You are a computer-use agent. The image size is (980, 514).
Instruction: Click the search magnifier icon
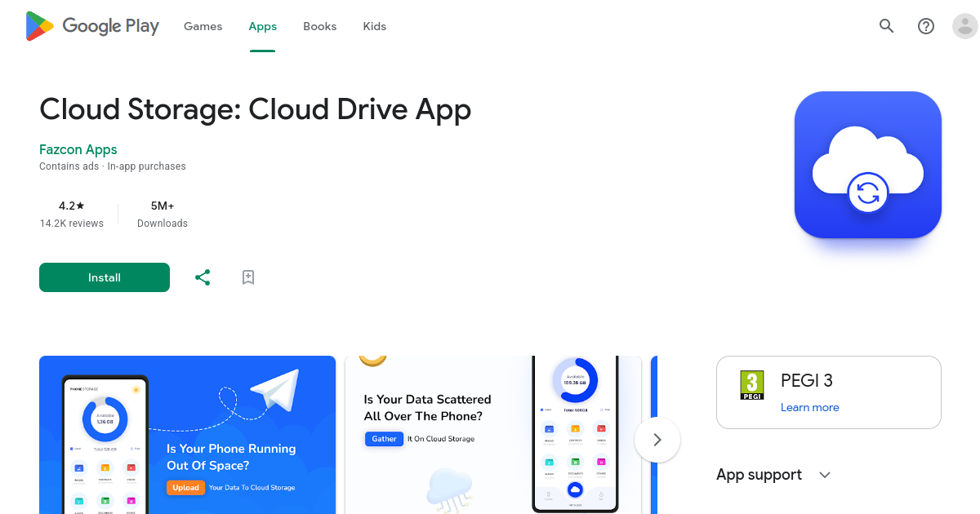(887, 26)
